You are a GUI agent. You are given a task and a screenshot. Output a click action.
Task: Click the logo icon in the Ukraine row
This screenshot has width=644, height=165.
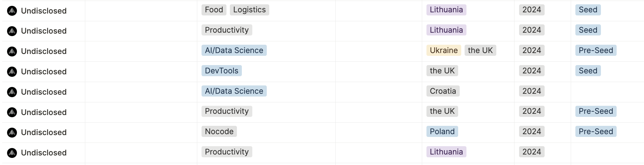12,51
